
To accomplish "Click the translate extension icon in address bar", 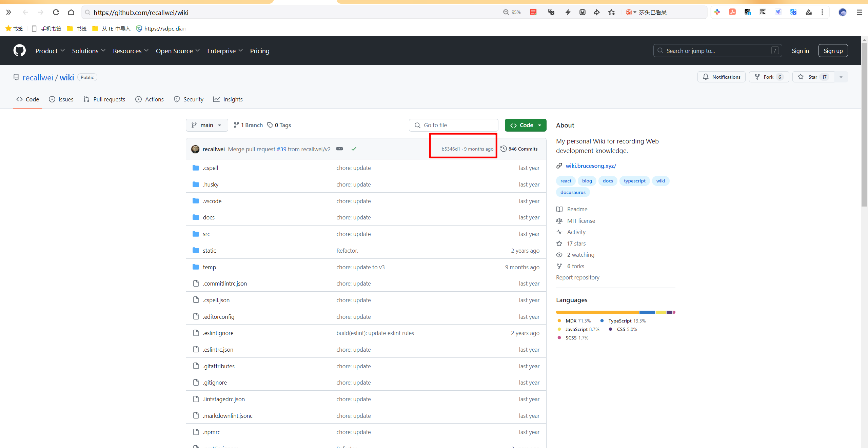I will [551, 12].
